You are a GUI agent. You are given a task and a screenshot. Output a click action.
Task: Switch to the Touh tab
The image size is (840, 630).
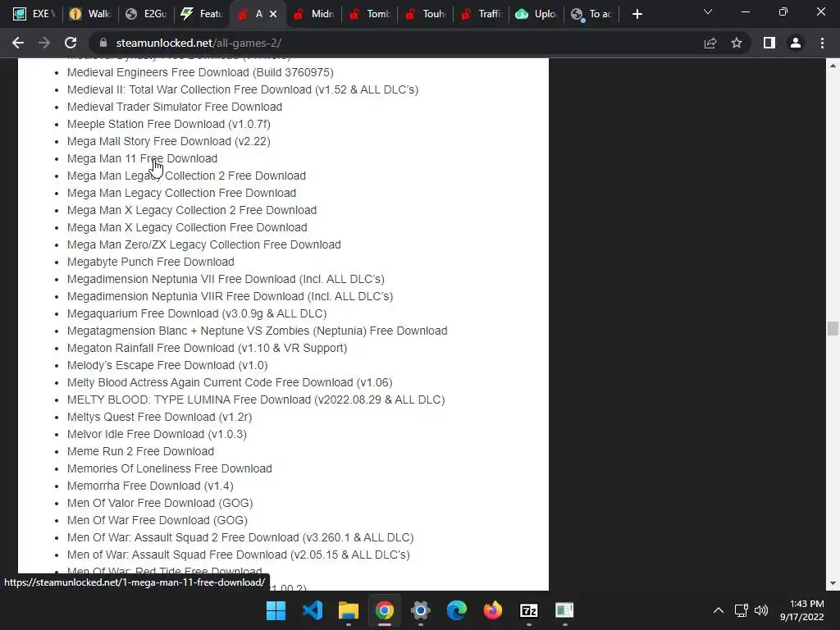pos(427,14)
